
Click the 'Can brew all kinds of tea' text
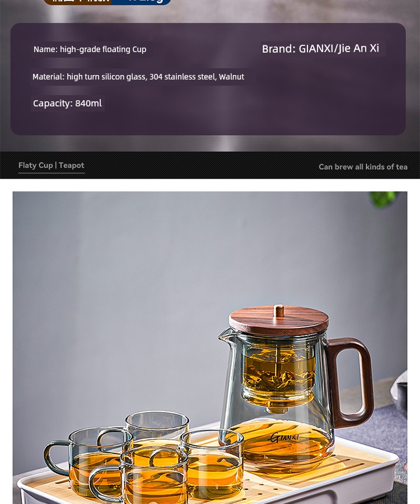(363, 167)
